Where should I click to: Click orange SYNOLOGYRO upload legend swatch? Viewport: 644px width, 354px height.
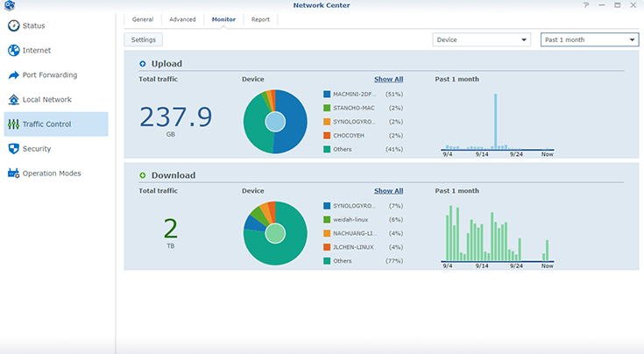[327, 122]
